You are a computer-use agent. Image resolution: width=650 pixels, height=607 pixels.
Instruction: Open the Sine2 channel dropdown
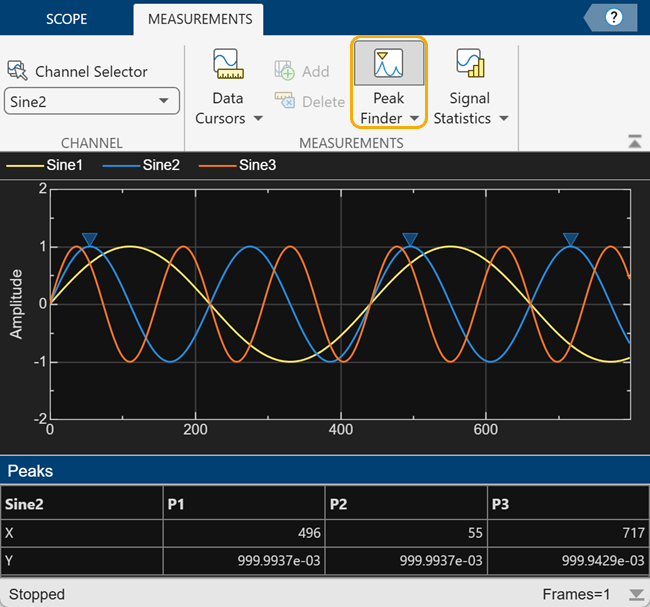tap(92, 101)
